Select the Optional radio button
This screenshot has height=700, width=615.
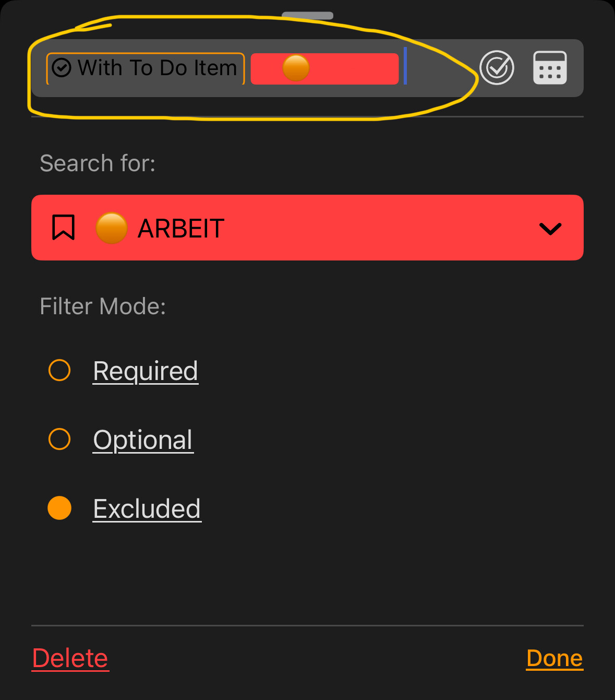(x=59, y=439)
